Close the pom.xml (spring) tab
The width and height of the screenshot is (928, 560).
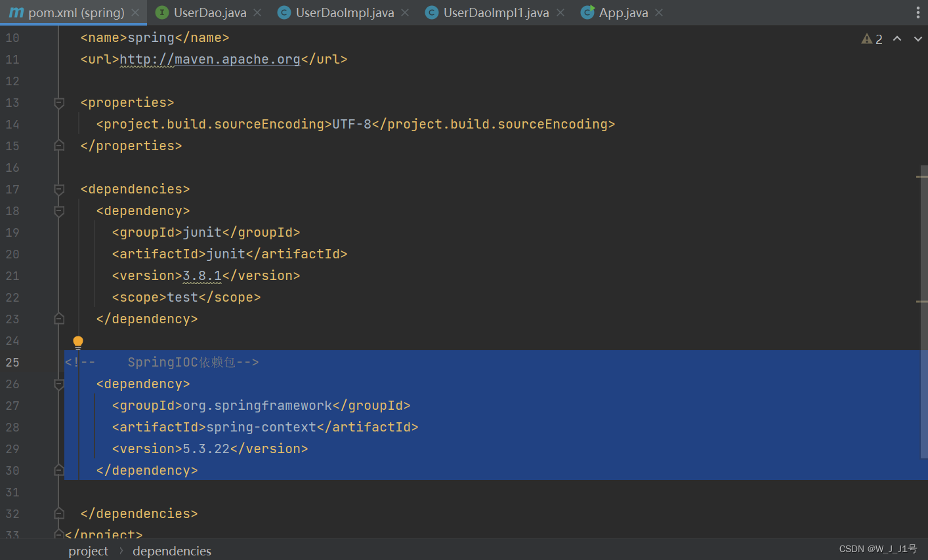(135, 12)
